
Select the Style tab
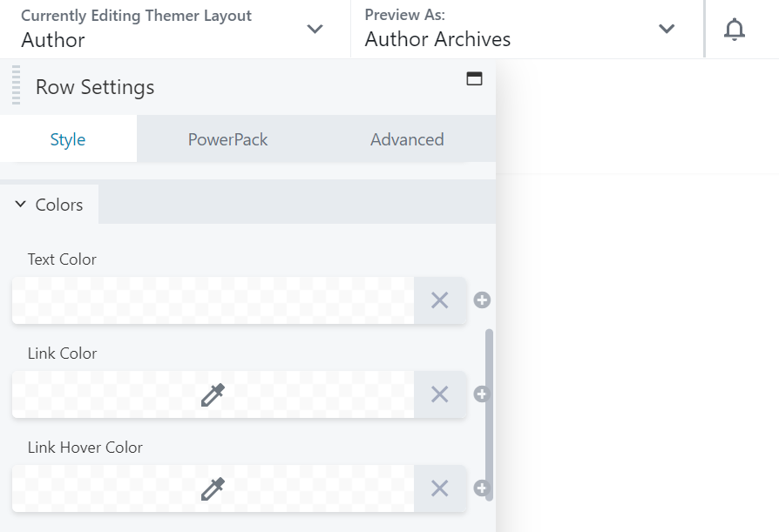[x=68, y=139]
